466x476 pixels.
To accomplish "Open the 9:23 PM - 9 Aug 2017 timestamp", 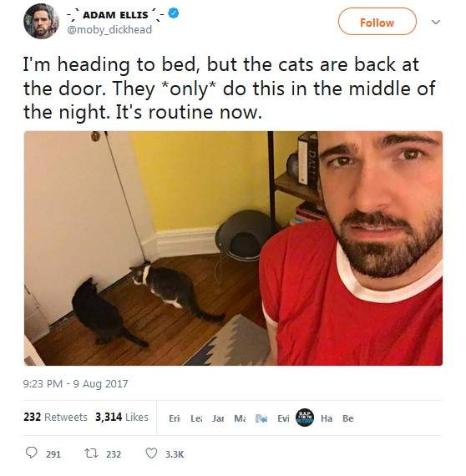I will click(76, 383).
